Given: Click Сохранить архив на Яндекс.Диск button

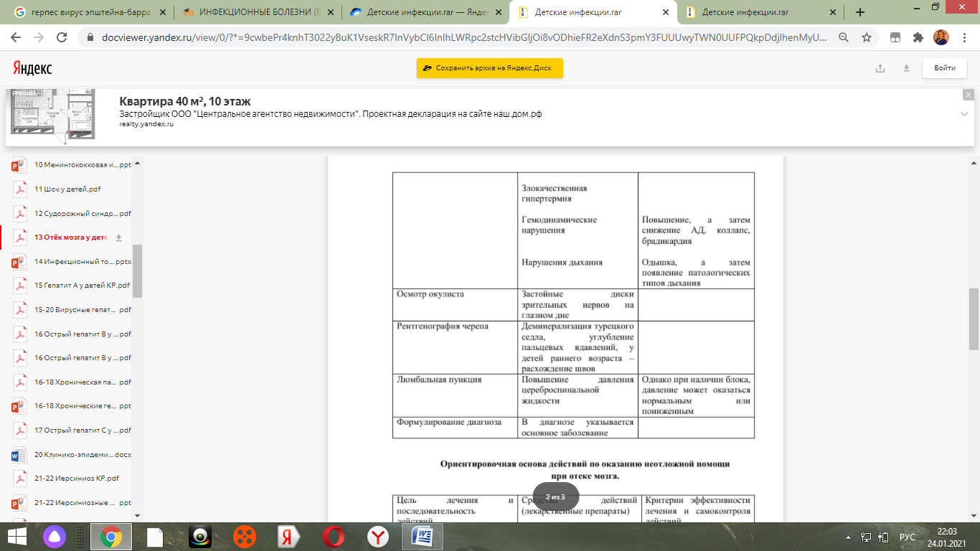Looking at the screenshot, I should (x=490, y=68).
